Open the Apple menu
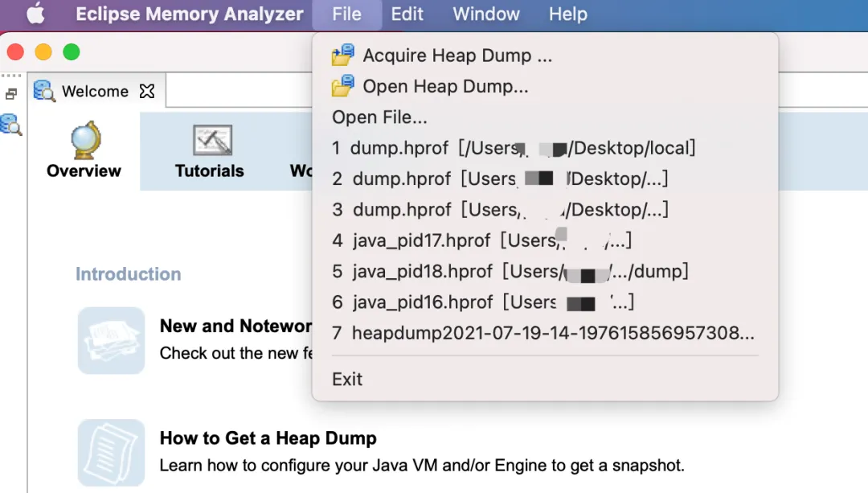The image size is (868, 493). [36, 14]
